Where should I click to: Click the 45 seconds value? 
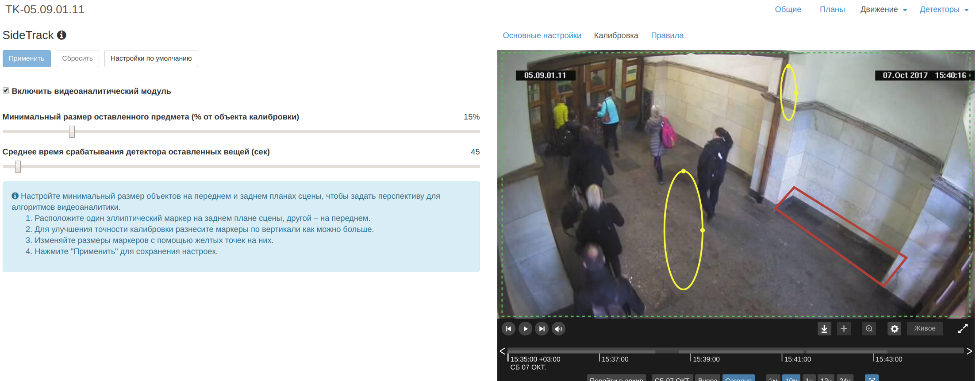(475, 152)
